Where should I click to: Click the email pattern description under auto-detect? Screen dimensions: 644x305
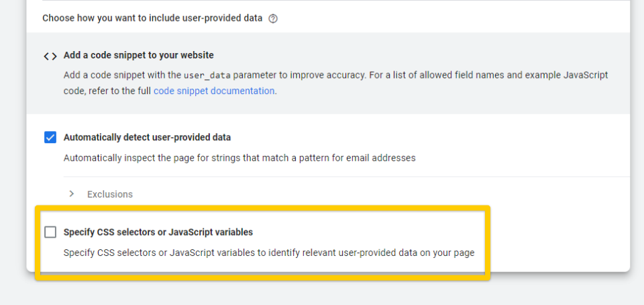click(x=239, y=158)
